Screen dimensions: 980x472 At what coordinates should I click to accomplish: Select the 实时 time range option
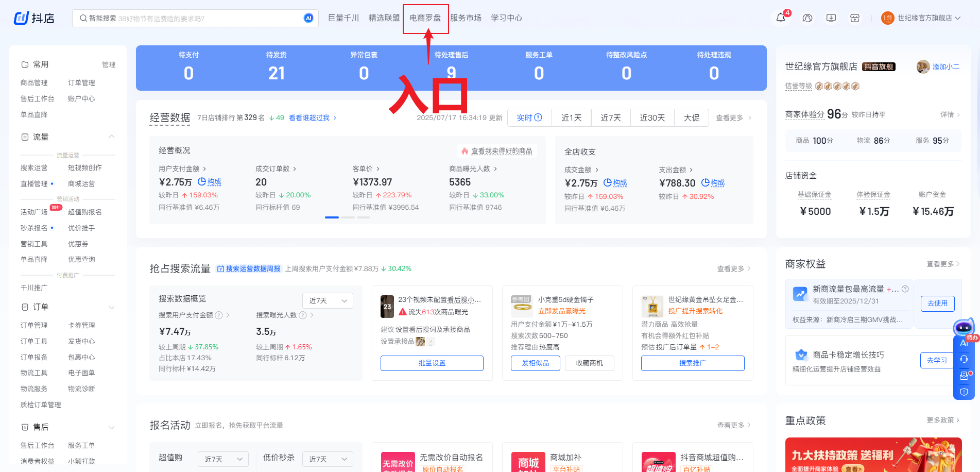(x=529, y=117)
